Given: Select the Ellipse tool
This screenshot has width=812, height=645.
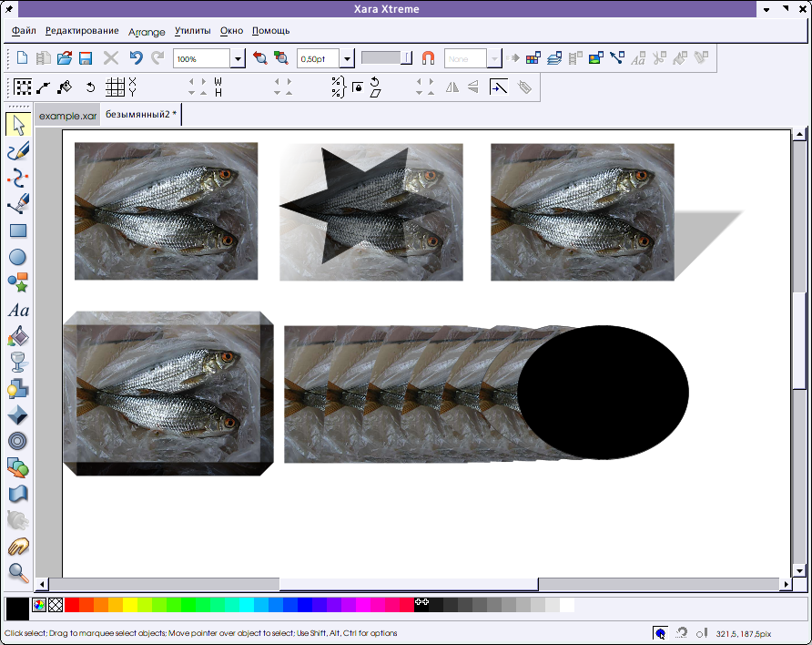Looking at the screenshot, I should pyautogui.click(x=17, y=257).
